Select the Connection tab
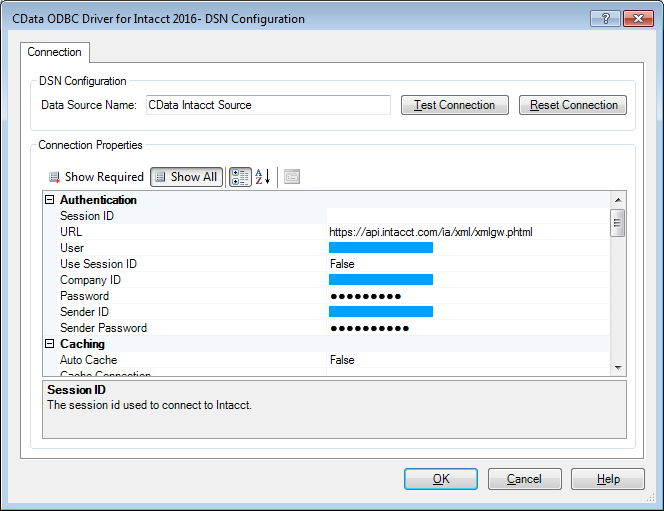 pos(55,52)
